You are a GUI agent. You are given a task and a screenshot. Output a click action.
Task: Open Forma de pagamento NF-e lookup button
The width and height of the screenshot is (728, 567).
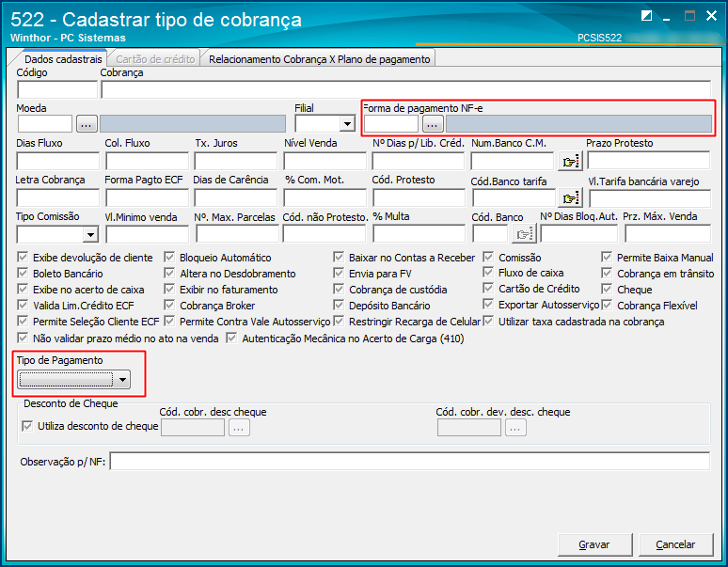[x=433, y=124]
